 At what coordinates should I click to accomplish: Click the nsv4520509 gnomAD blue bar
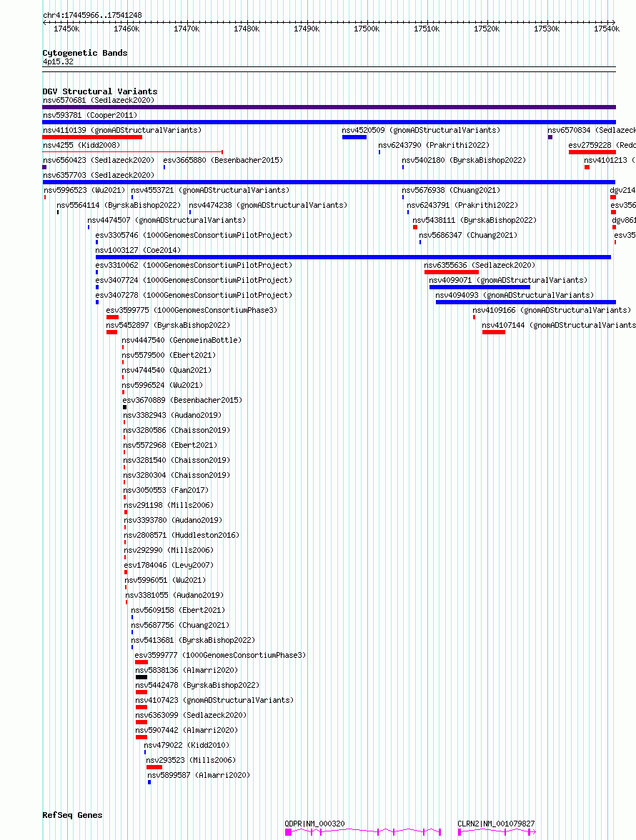coord(354,137)
